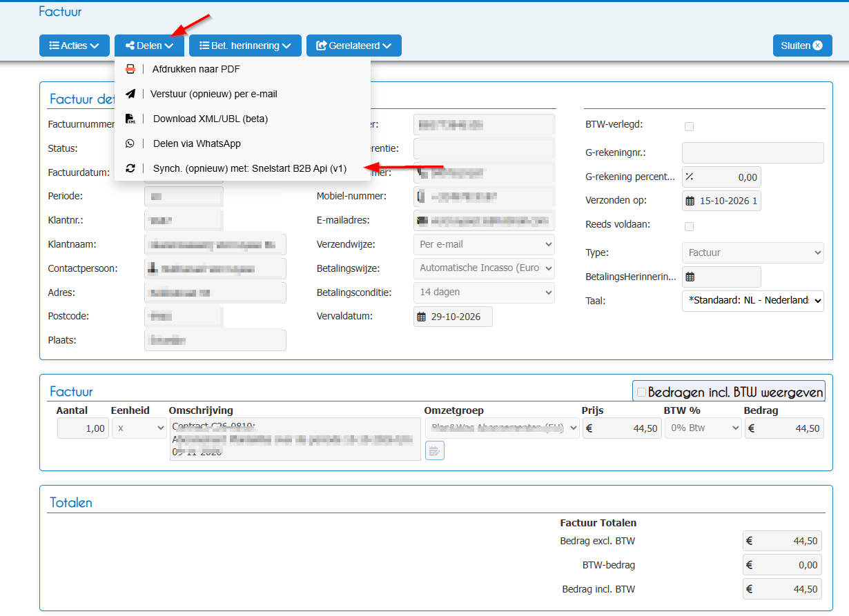
Task: Click the calendar icon in Verzonden op field
Action: pos(690,201)
